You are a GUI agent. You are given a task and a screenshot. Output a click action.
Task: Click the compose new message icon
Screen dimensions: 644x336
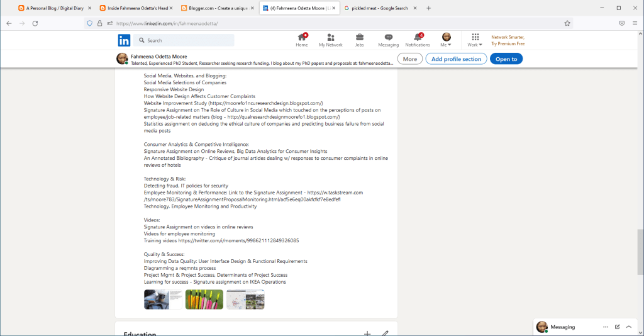tap(617, 327)
